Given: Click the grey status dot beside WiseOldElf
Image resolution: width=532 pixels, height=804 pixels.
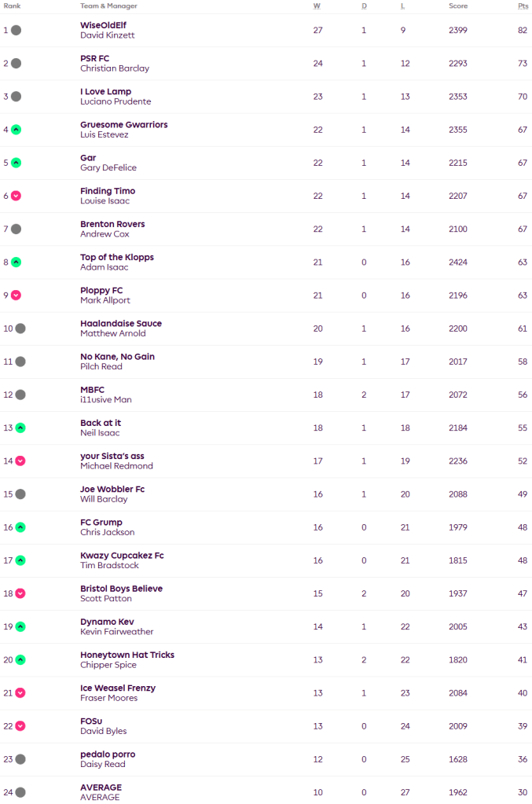Looking at the screenshot, I should tap(16, 31).
